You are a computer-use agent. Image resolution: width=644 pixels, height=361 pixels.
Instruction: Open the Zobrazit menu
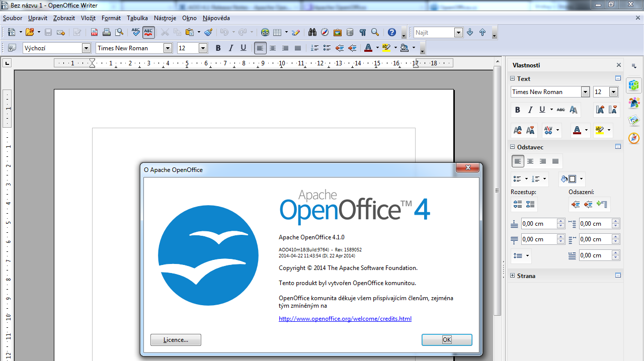point(64,18)
